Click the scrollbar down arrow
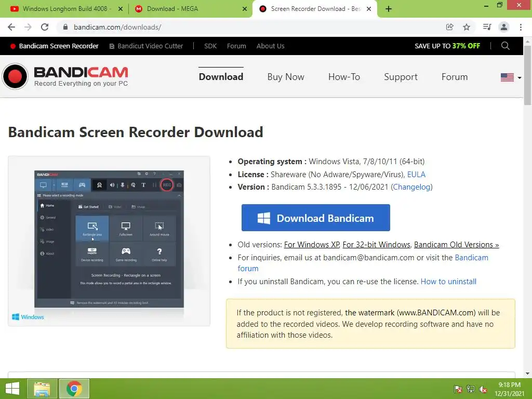This screenshot has height=399, width=532. point(528,374)
